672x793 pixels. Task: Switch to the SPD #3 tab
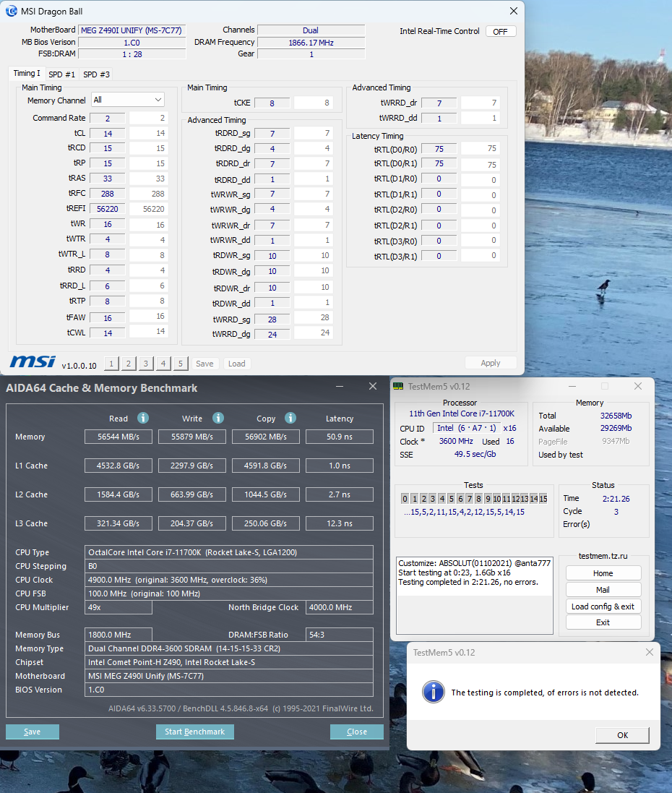[x=96, y=74]
